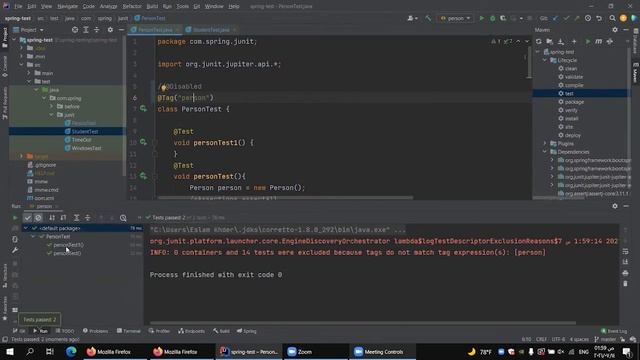640x360 pixels.
Task: Open the Problems tool window tab
Action: (96, 331)
